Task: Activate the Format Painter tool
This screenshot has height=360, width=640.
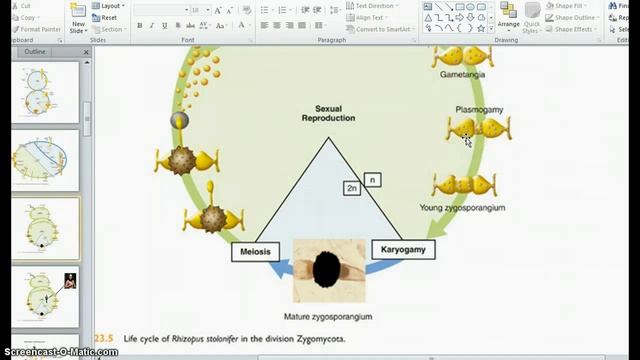Action: [37, 29]
